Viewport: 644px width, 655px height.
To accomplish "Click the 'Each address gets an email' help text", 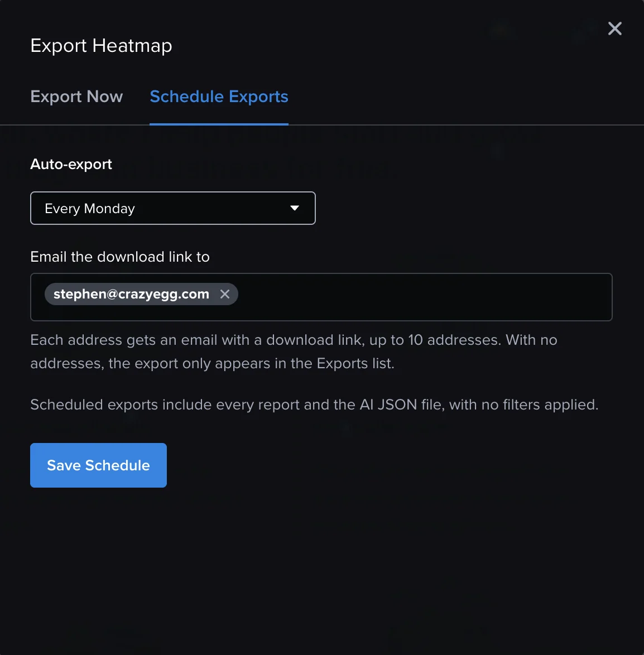I will pyautogui.click(x=294, y=351).
